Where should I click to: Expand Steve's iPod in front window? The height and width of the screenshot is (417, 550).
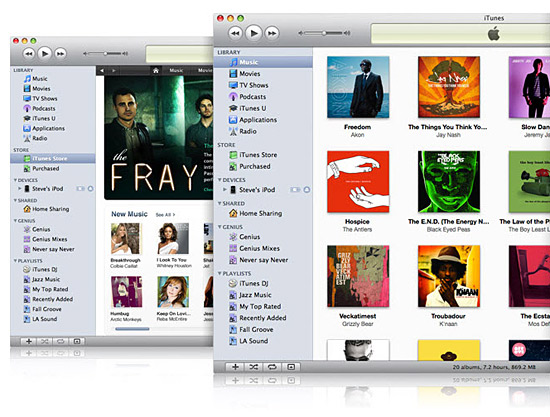click(224, 190)
